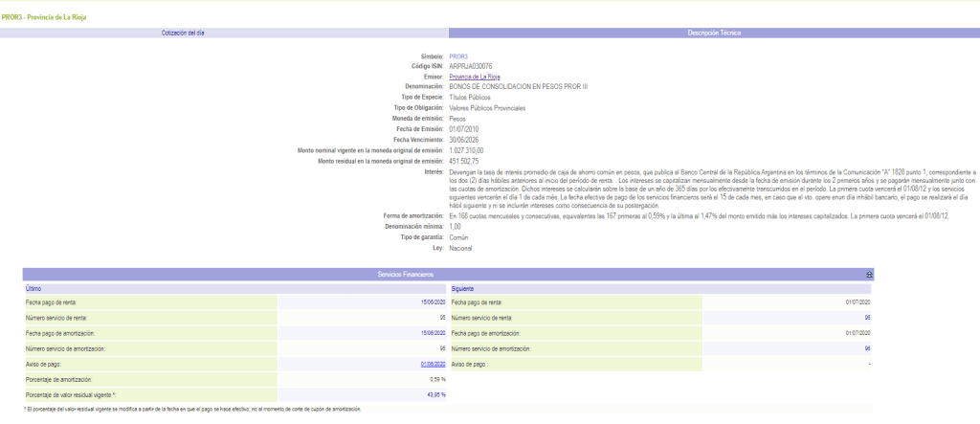Click the Aviso de pago label under Siguiente
Screen dimensions: 980x424
point(469,364)
